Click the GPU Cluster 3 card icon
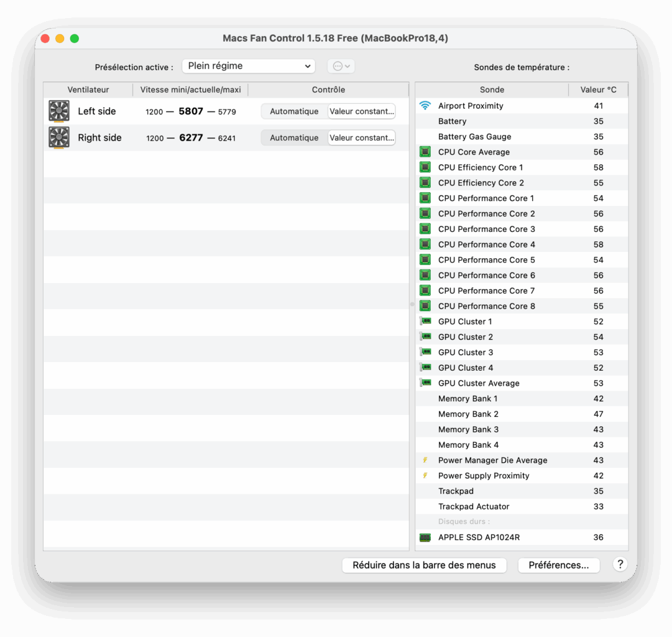Image resolution: width=672 pixels, height=637 pixels. tap(425, 351)
